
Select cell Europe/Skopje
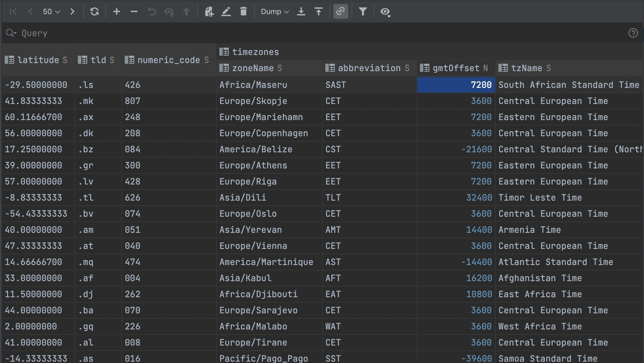click(269, 101)
